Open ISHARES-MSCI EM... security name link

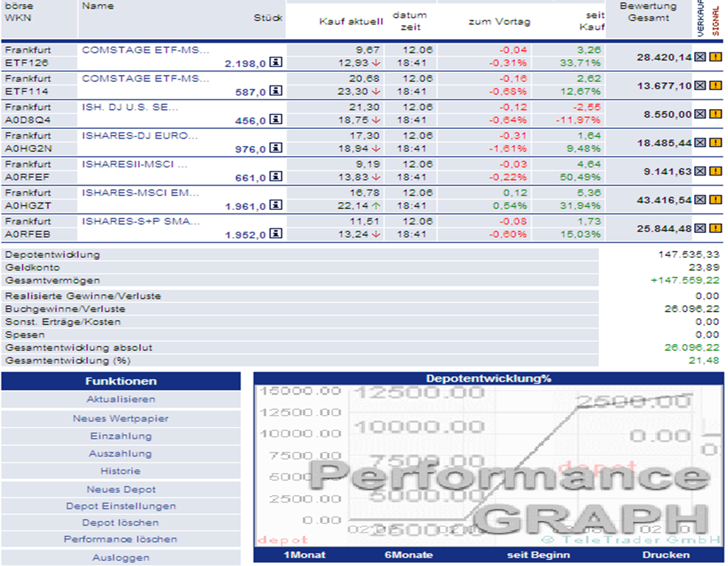tap(140, 192)
